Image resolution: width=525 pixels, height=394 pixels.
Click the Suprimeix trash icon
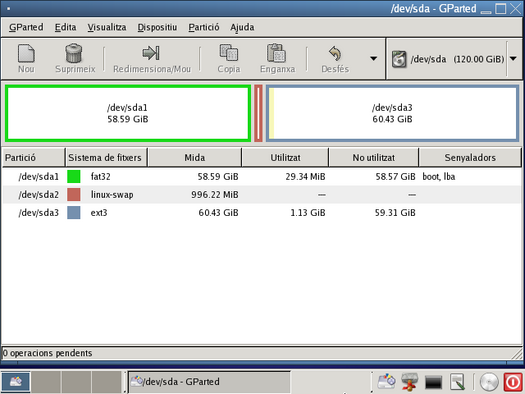coord(74,53)
